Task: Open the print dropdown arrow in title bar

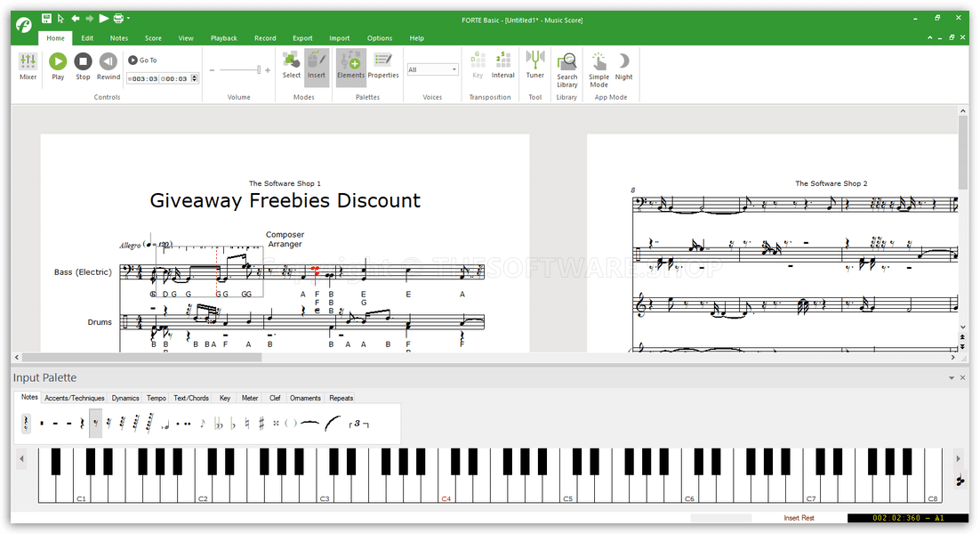Action: 129,18
